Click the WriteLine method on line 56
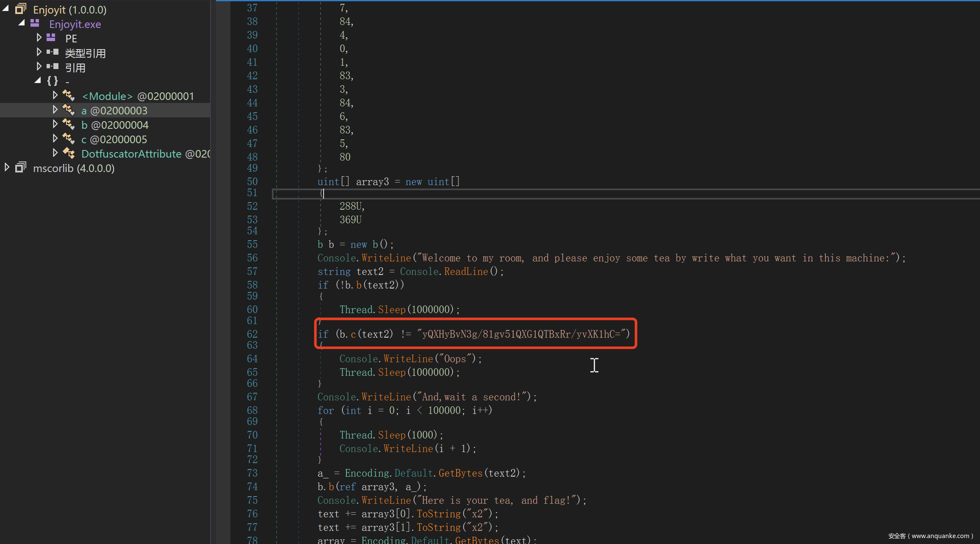This screenshot has height=544, width=980. coord(386,258)
